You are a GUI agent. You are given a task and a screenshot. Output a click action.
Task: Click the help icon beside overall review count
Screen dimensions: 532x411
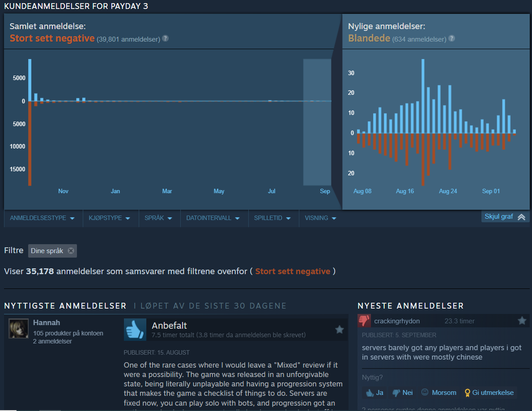[165, 38]
